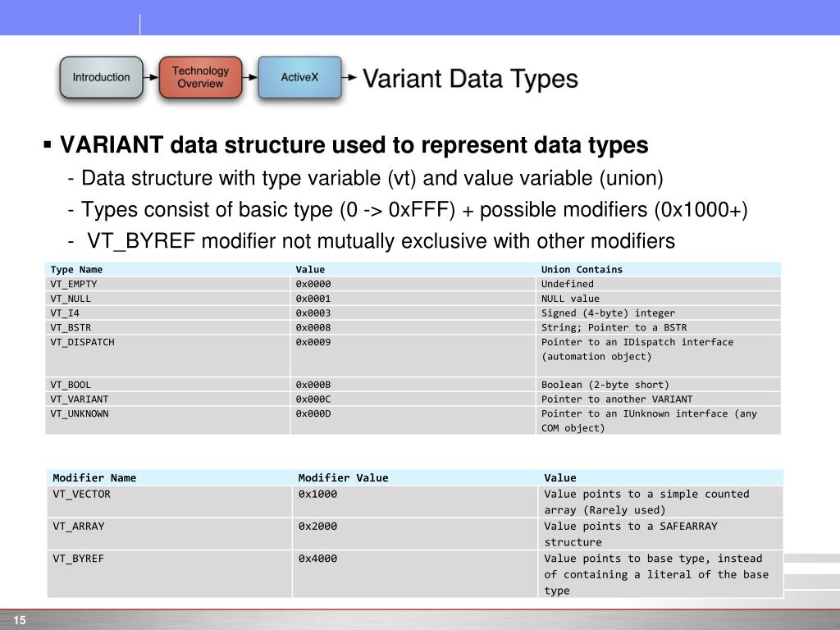Select the VT_BYREF table cell

click(169, 573)
